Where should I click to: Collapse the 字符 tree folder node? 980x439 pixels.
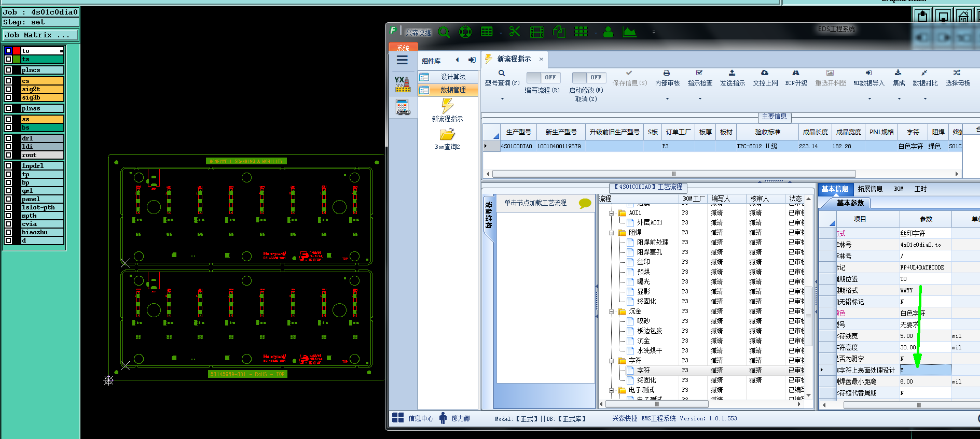coord(612,361)
